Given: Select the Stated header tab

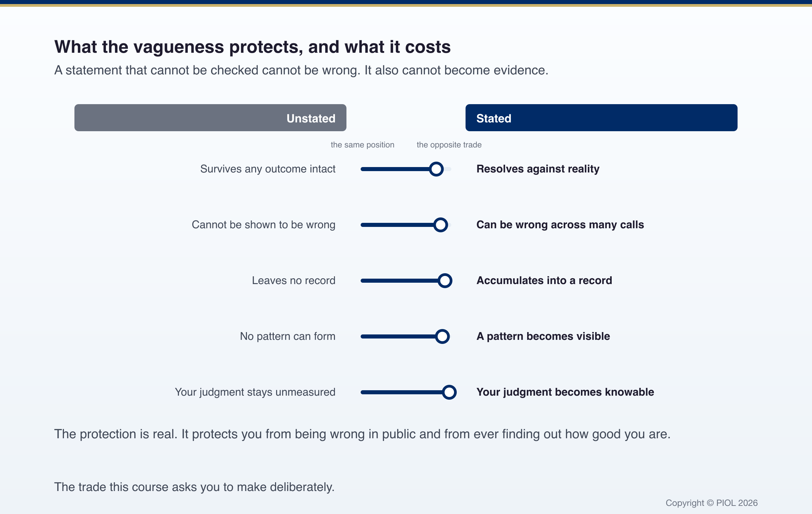Looking at the screenshot, I should pyautogui.click(x=601, y=118).
